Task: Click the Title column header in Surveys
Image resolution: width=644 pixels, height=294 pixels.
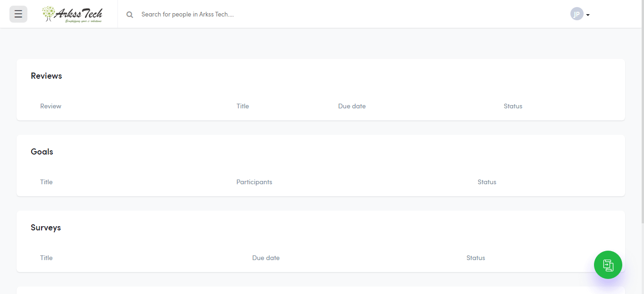Action: [x=46, y=258]
